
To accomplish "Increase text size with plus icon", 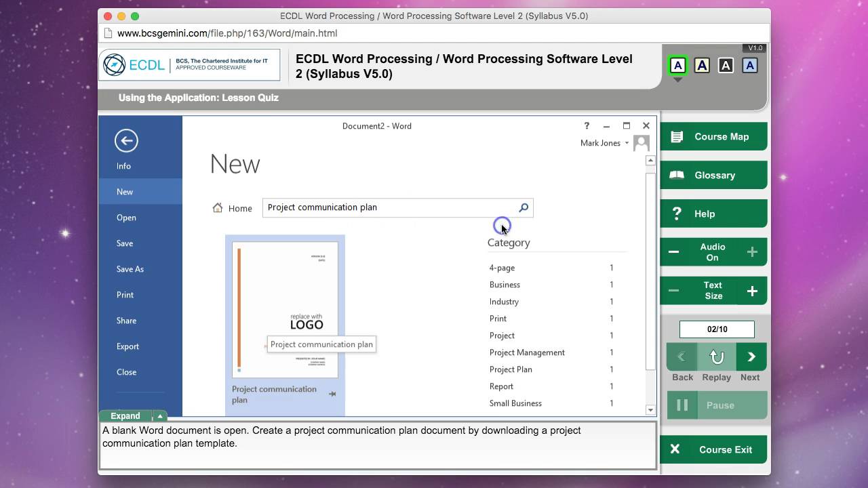I will (x=752, y=291).
